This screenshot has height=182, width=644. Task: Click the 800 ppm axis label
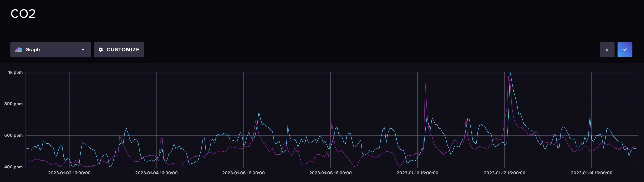pos(13,104)
